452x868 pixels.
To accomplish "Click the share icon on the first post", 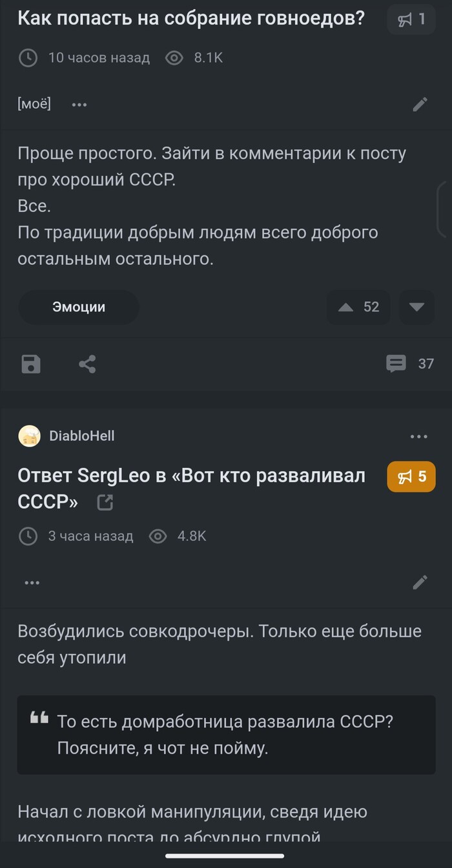I will coord(88,364).
